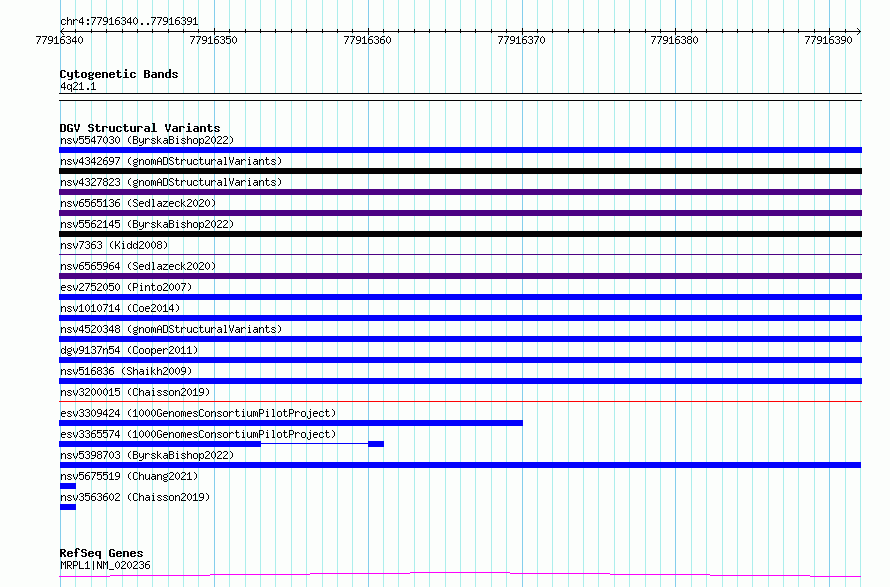The height and width of the screenshot is (587, 890).
Task: Open variant label nsv5675519 (Chuang2021)
Action: click(129, 476)
